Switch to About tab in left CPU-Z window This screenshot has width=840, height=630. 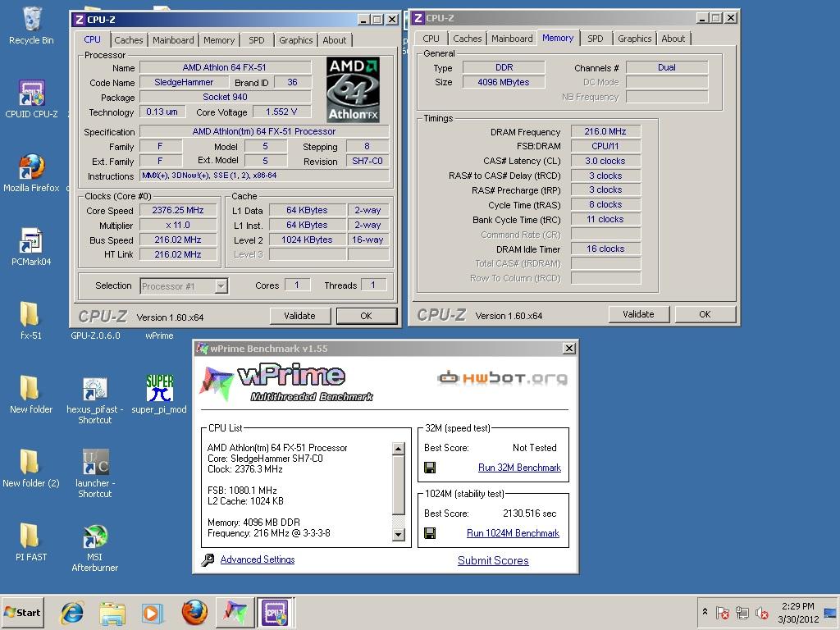335,40
